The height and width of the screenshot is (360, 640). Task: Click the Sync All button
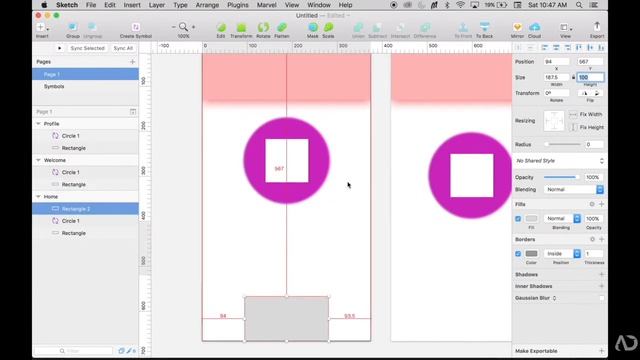tap(123, 48)
